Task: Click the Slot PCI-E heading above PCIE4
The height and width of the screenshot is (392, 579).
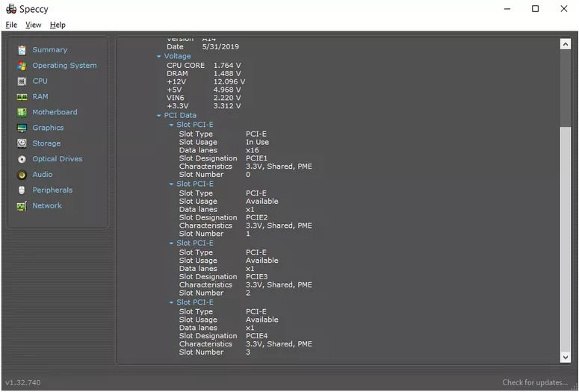Action: click(x=195, y=302)
